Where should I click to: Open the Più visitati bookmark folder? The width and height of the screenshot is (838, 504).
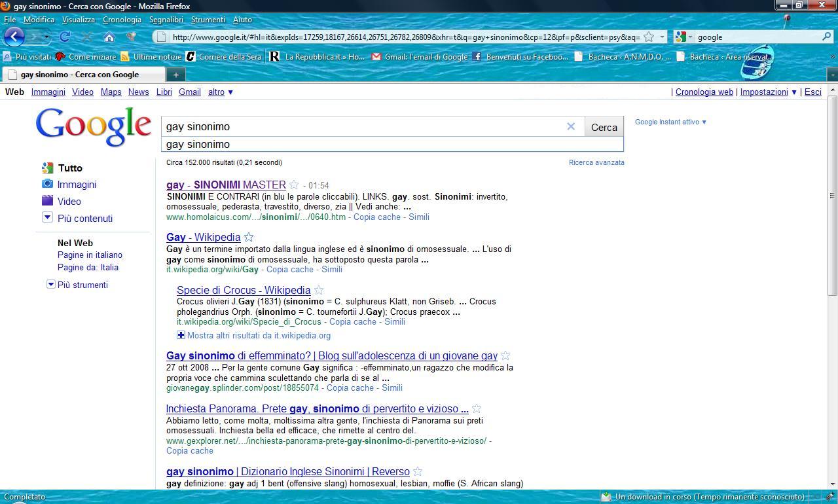click(x=27, y=57)
